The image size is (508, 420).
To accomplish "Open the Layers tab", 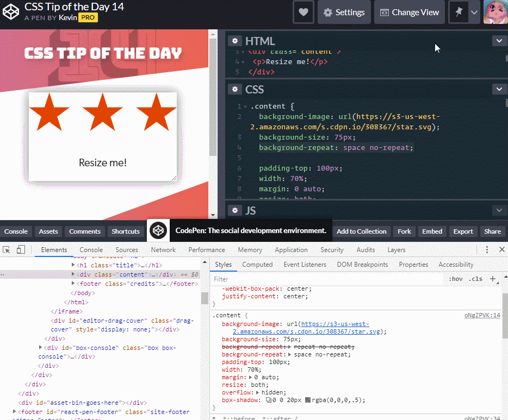I will (x=396, y=250).
